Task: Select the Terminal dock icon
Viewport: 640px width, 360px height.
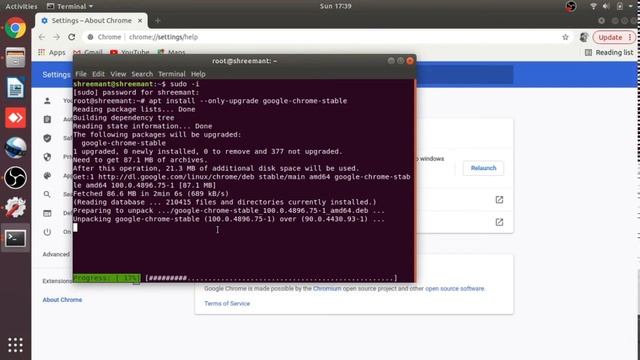Action: pos(15,238)
